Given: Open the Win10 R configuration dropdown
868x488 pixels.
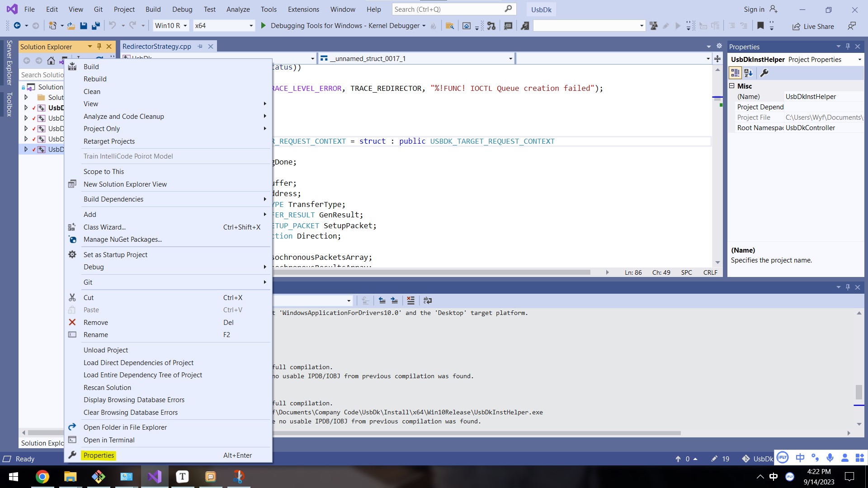Looking at the screenshot, I should [186, 26].
